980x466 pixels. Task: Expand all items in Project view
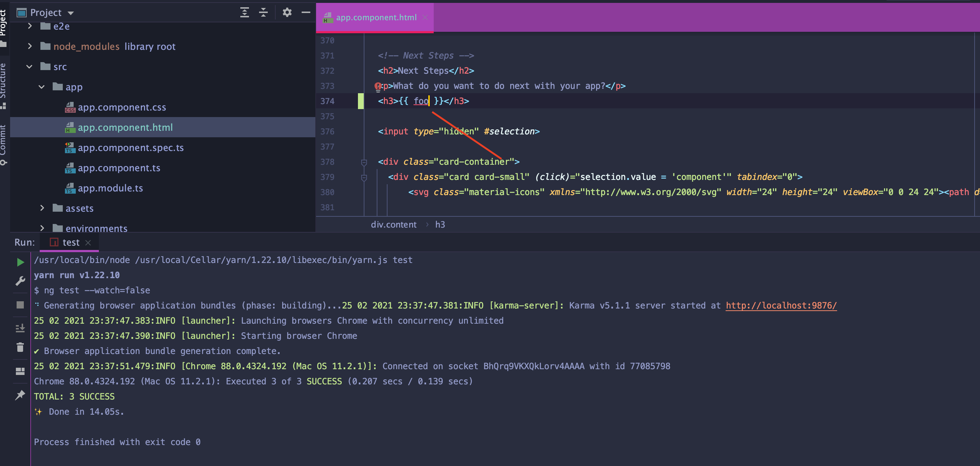[x=245, y=12]
